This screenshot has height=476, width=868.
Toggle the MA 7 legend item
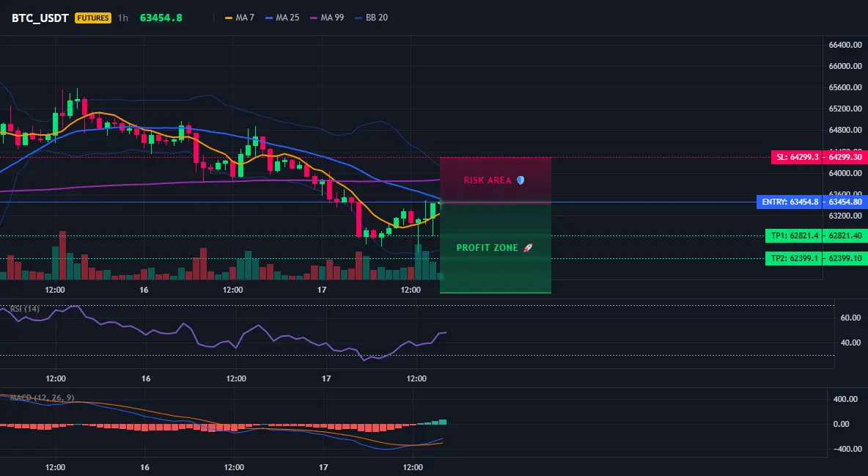point(240,18)
